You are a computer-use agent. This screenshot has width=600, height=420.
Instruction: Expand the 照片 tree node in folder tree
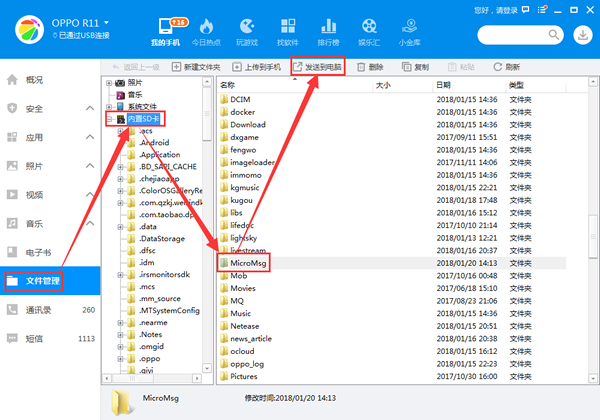109,82
